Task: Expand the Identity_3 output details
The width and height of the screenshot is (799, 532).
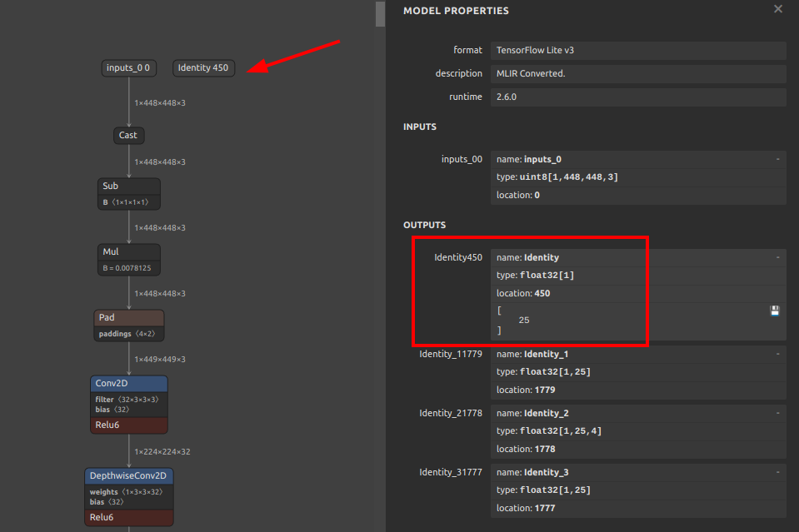Action: (x=777, y=470)
